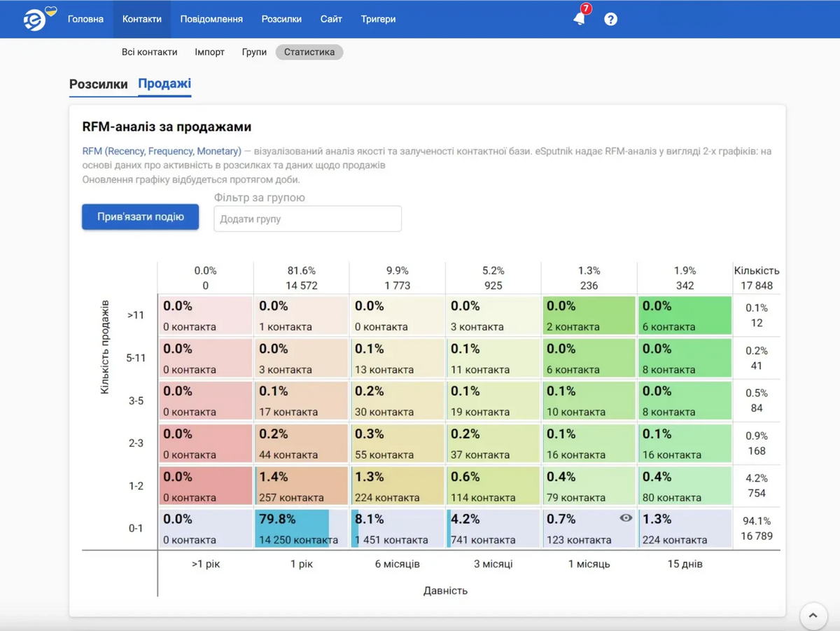This screenshot has width=840, height=631.
Task: Open the Головна menu item
Action: (85, 19)
